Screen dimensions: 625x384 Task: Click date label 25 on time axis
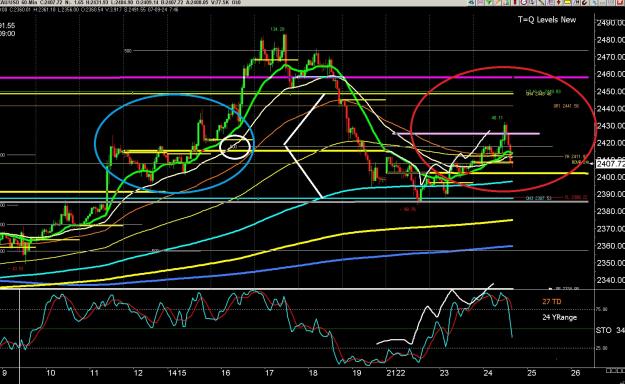[532, 373]
